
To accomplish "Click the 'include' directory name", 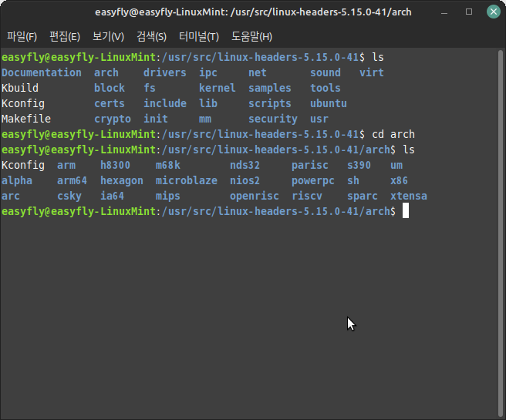I will (165, 103).
